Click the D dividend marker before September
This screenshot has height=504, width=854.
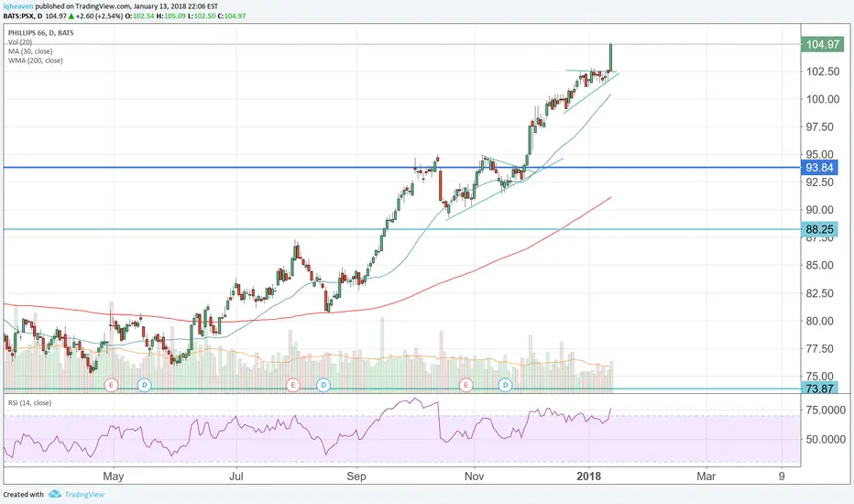tap(323, 385)
